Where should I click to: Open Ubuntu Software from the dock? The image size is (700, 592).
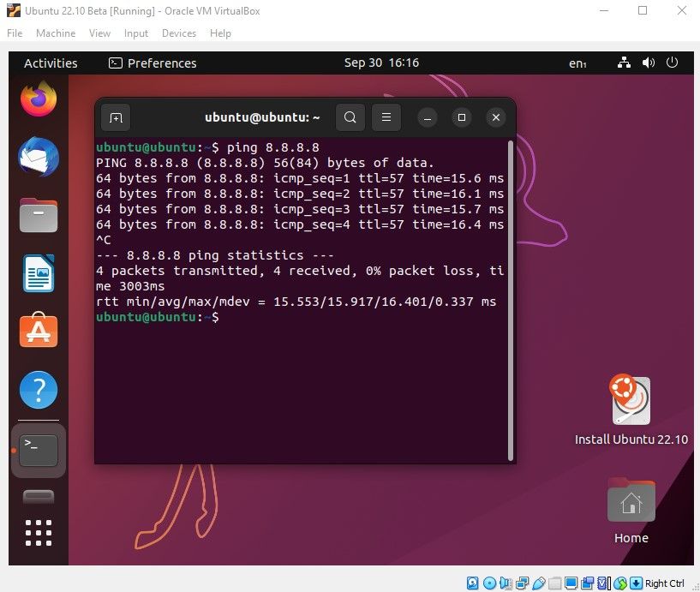click(38, 332)
